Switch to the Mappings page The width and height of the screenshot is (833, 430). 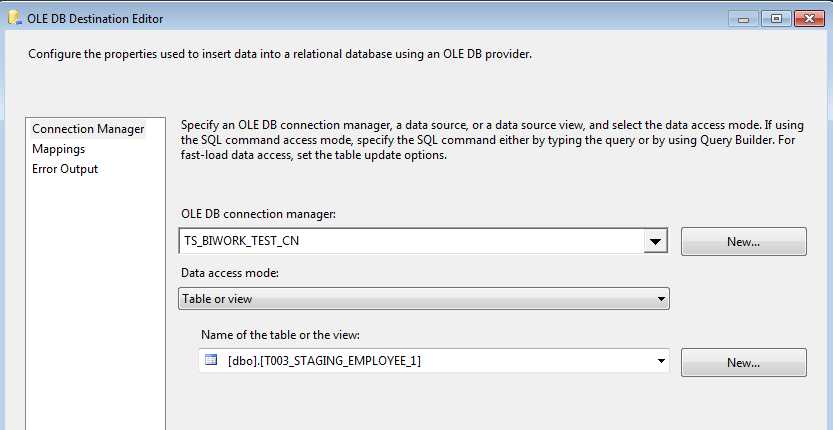pyautogui.click(x=58, y=149)
